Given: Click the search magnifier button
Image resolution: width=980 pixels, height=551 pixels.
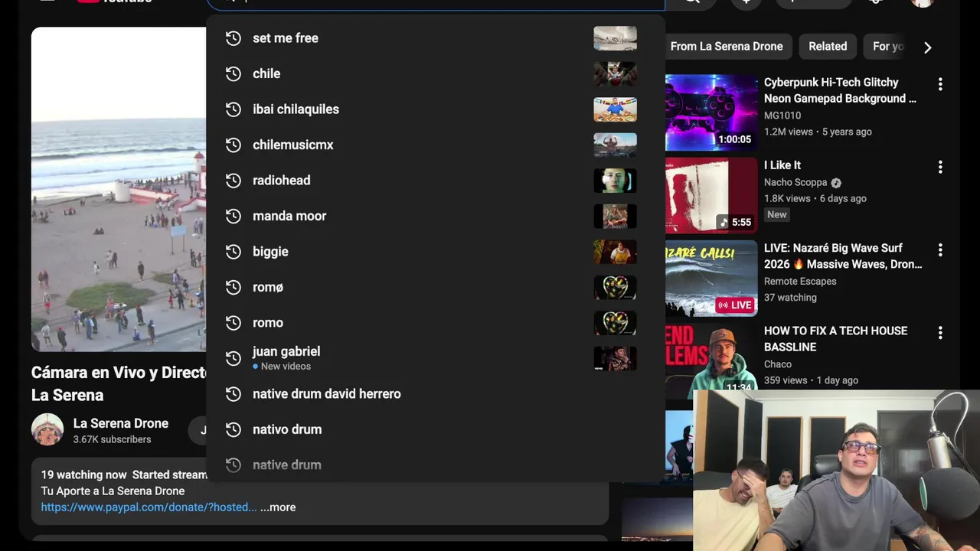Looking at the screenshot, I should coord(692,2).
